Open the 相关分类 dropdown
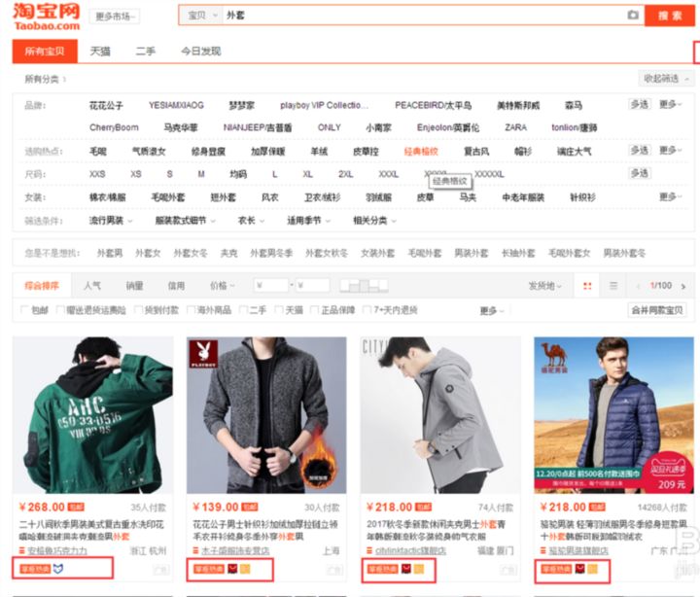 click(x=374, y=221)
